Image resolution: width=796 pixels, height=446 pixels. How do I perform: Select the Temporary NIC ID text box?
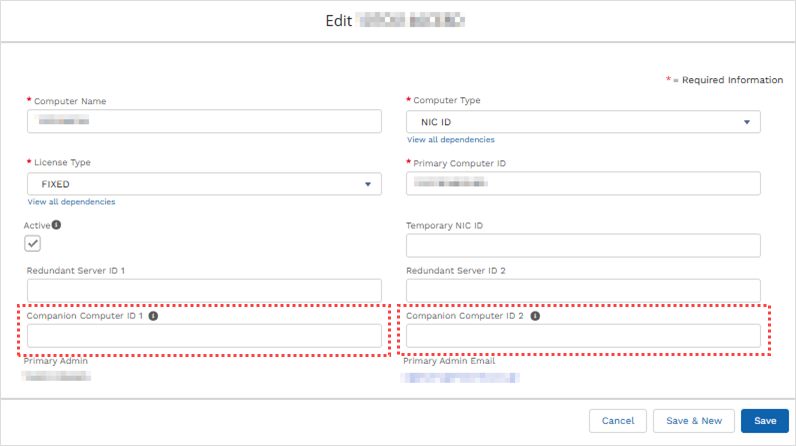pos(583,246)
